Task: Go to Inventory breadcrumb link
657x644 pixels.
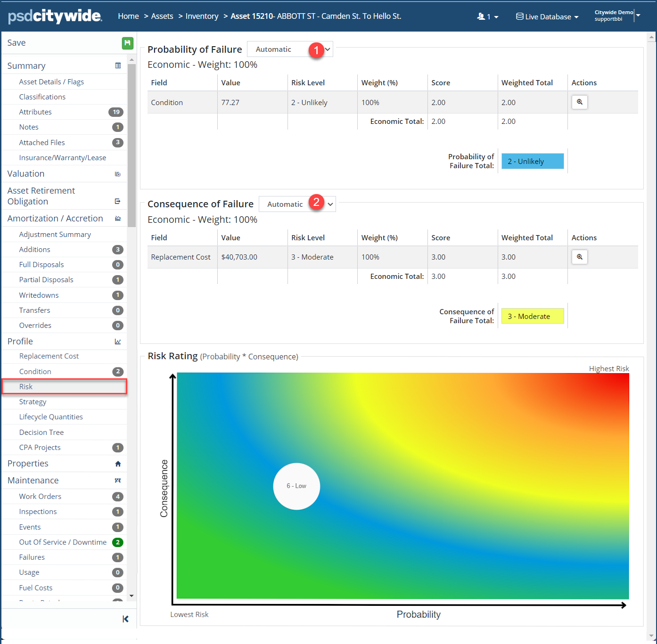Action: click(x=202, y=16)
